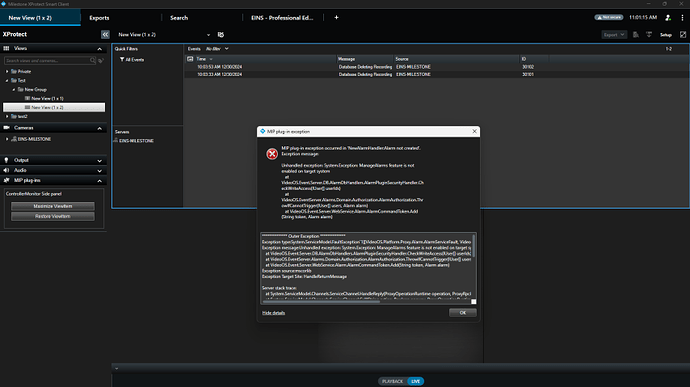Sort events by the Time column
This screenshot has height=387, width=690.
[201, 59]
